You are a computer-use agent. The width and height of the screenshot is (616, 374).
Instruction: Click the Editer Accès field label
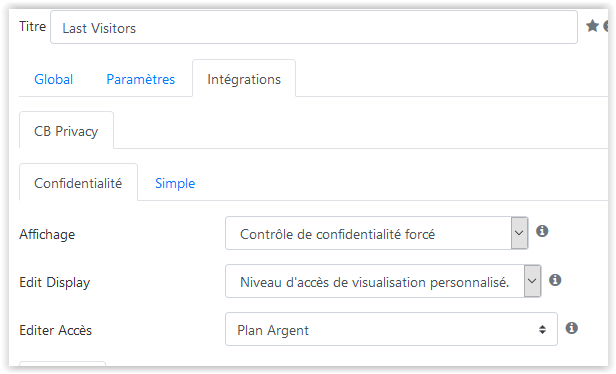pos(55,330)
